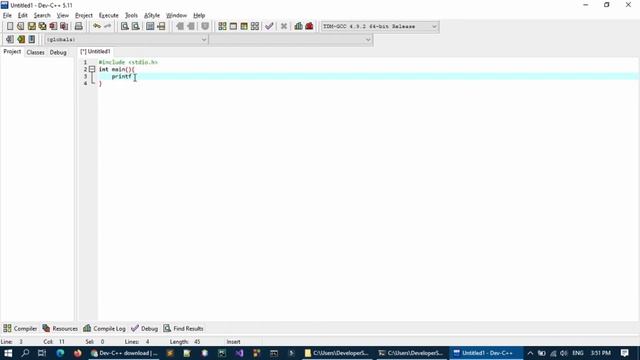This screenshot has height=360, width=640.
Task: Open the Project menu
Action: click(x=84, y=16)
